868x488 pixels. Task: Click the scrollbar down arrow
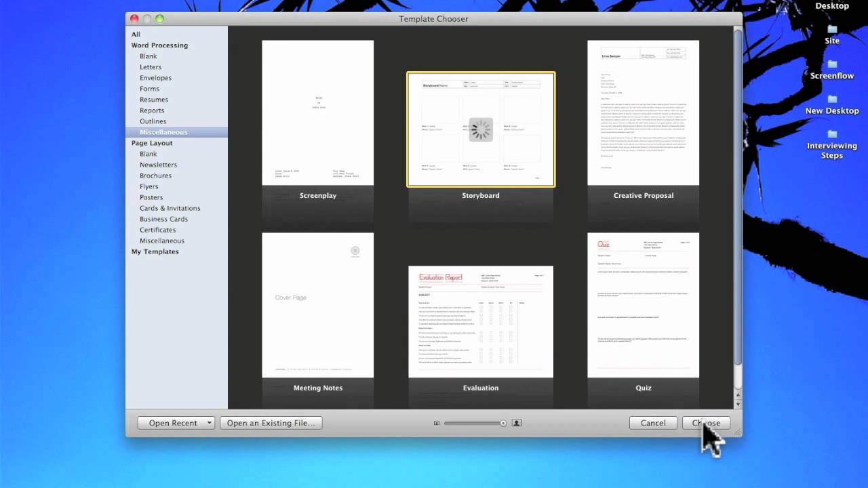click(738, 403)
